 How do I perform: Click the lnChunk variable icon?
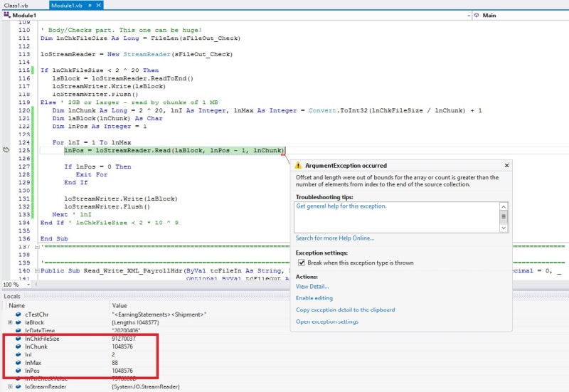pos(18,346)
